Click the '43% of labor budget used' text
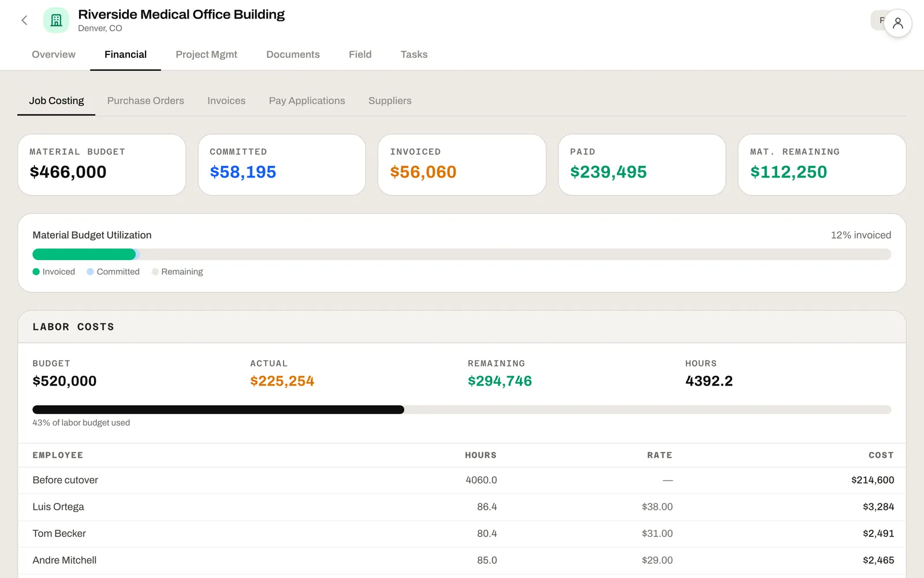 pos(81,423)
